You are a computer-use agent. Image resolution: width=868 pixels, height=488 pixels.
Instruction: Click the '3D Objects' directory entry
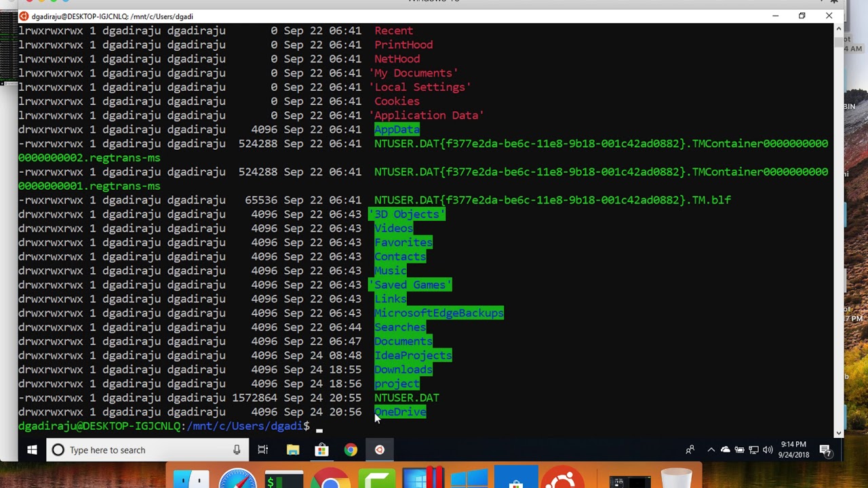point(406,214)
